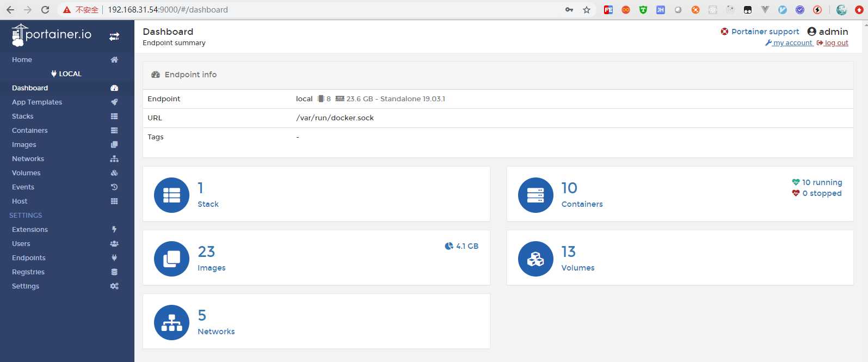Open the my account link

(x=789, y=43)
